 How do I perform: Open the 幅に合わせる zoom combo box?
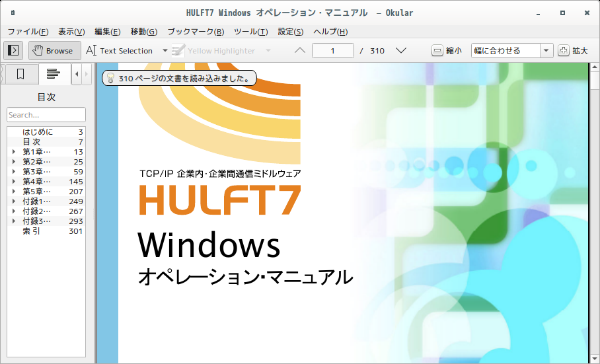click(512, 50)
